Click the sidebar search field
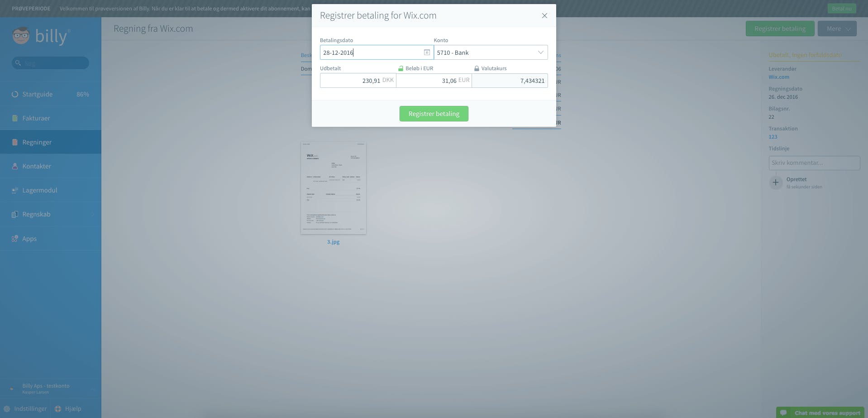Screen dimensions: 868x418 click(x=50, y=63)
